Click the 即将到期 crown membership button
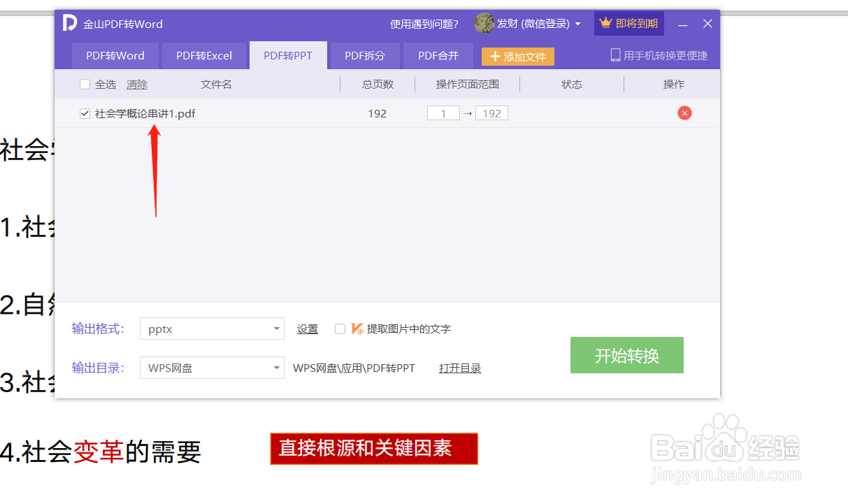This screenshot has width=848, height=504. click(x=628, y=24)
